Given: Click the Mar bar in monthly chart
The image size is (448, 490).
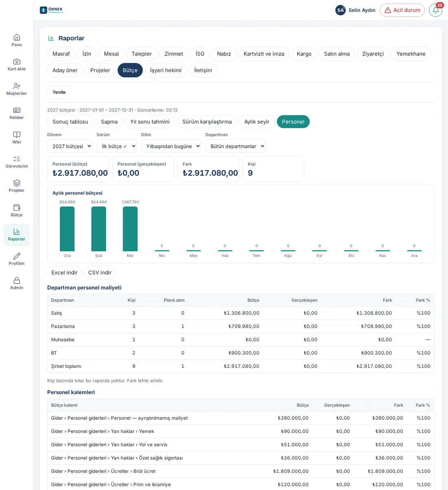Looking at the screenshot, I should (x=130, y=229).
